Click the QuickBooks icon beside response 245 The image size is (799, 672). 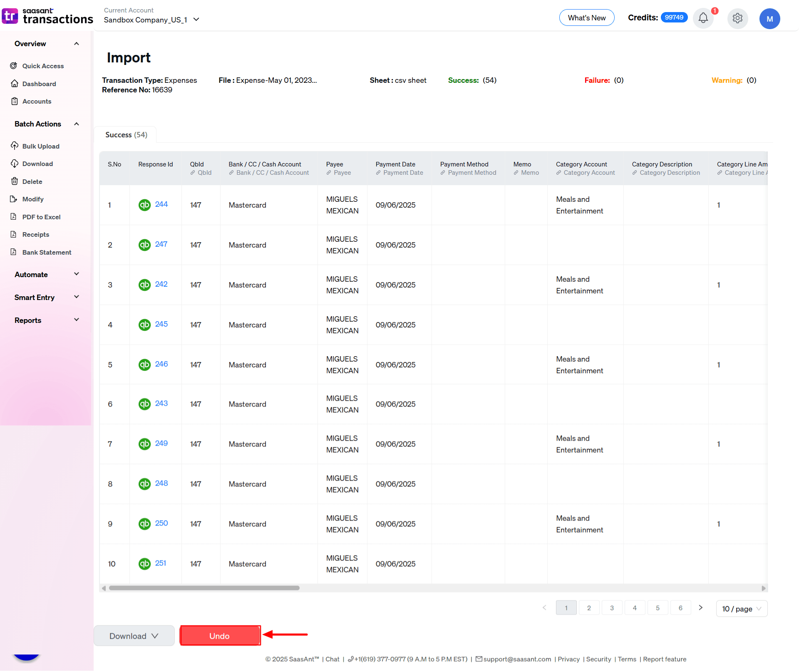coord(144,325)
